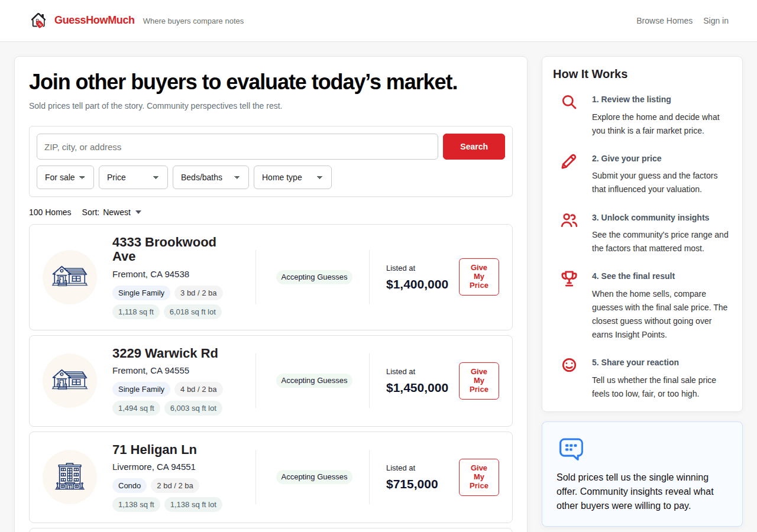Click the people icon beside Unlock community insights

[569, 220]
